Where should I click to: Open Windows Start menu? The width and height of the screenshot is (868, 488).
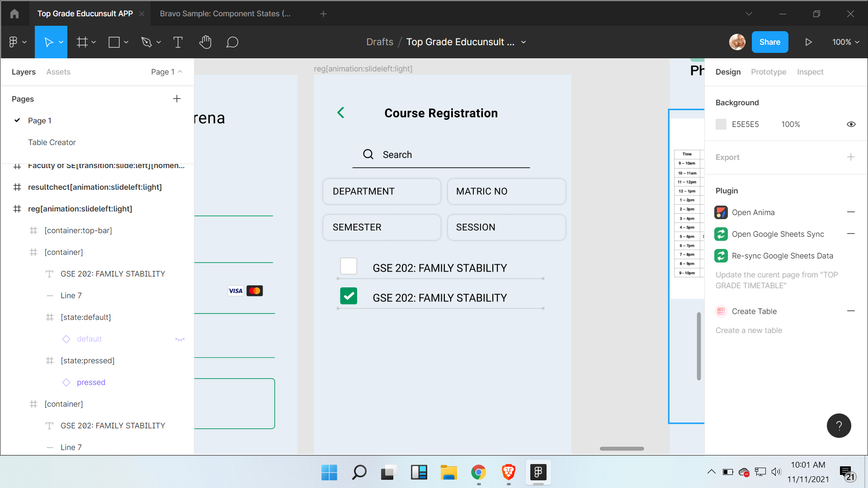click(x=329, y=472)
